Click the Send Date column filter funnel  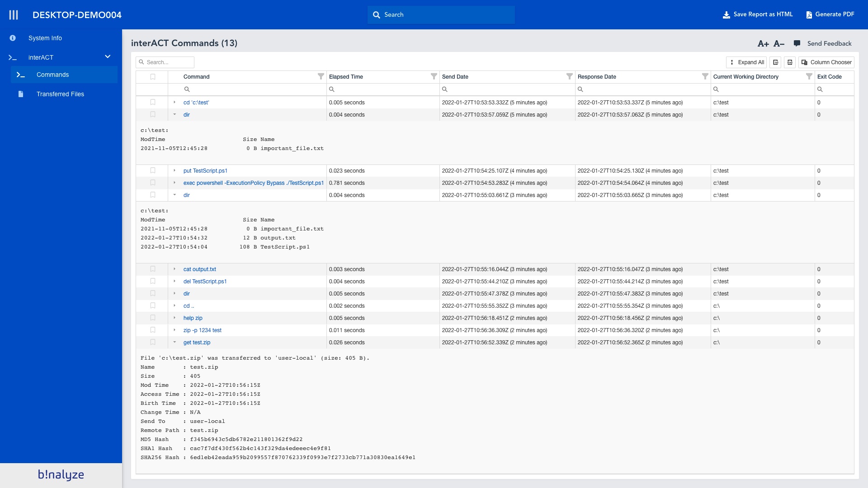(569, 76)
